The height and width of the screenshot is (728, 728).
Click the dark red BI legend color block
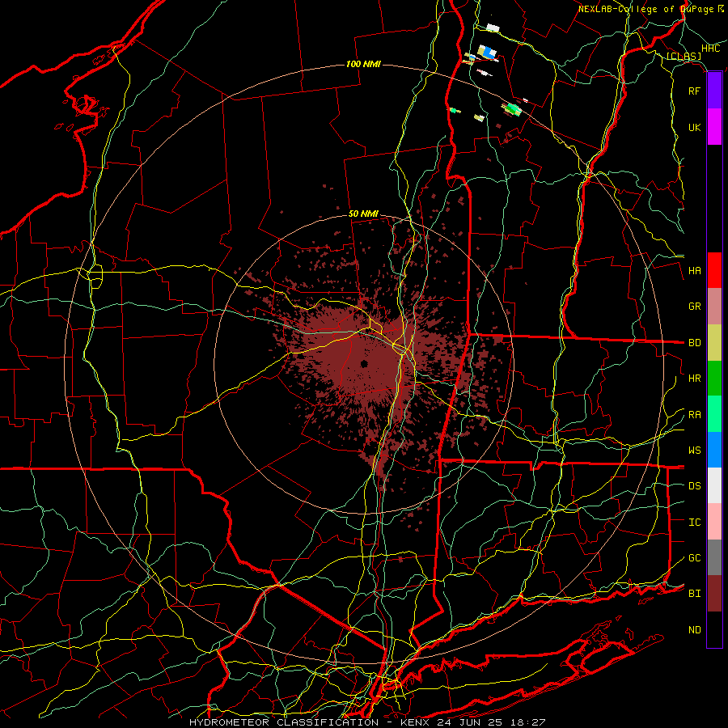pos(714,594)
